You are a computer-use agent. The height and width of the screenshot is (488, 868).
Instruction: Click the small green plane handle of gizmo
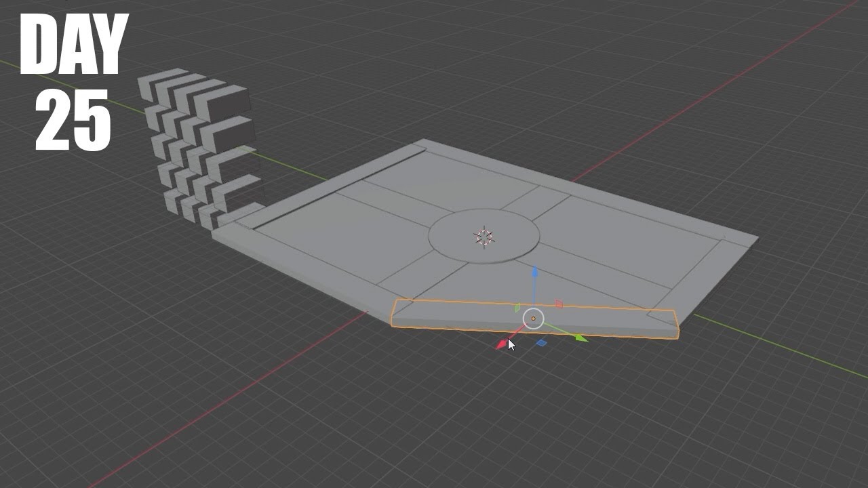tap(517, 308)
